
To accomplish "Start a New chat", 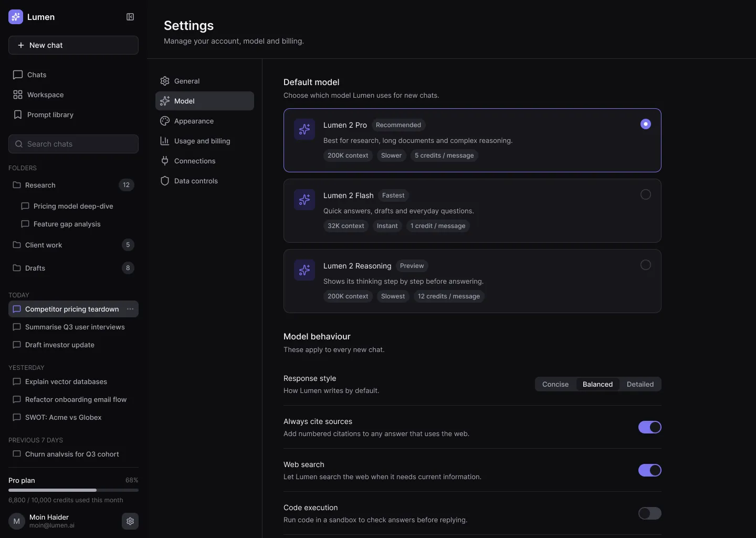I will 73,45.
